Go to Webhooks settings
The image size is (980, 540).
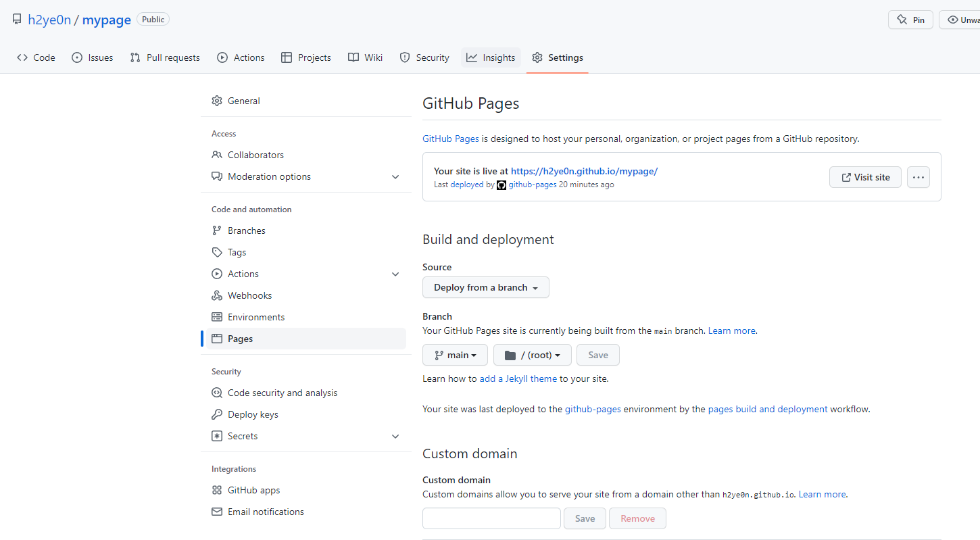pyautogui.click(x=306, y=295)
